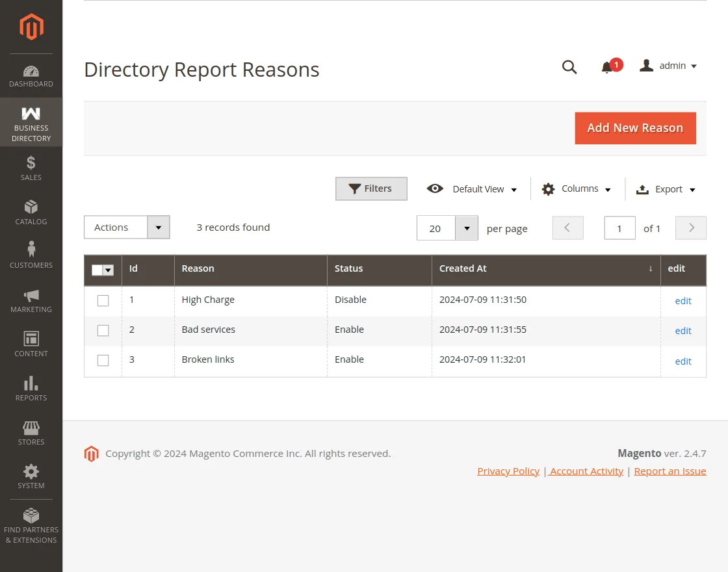
Task: Open the Columns dropdown
Action: point(577,188)
